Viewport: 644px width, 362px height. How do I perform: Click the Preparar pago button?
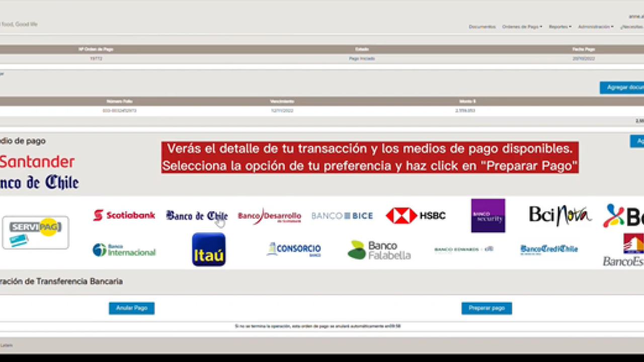pyautogui.click(x=487, y=308)
